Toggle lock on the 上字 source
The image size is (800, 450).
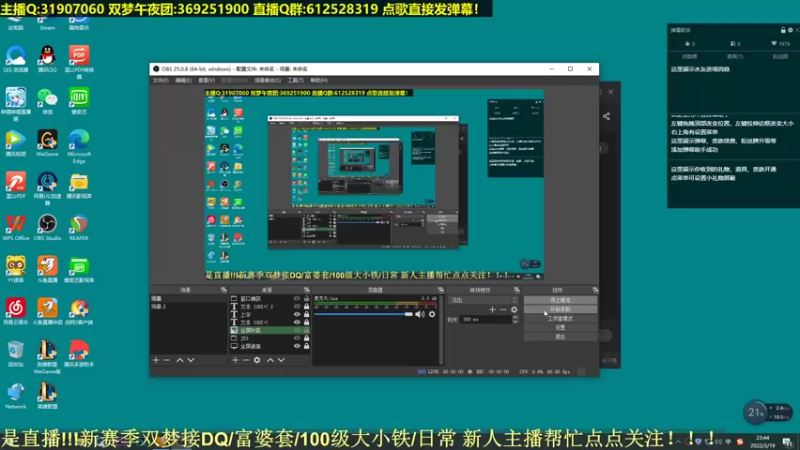(307, 314)
